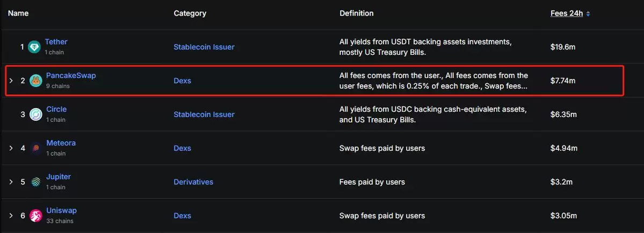Sort by Fees 24h column header
Image resolution: width=644 pixels, height=233 pixels.
tap(567, 13)
